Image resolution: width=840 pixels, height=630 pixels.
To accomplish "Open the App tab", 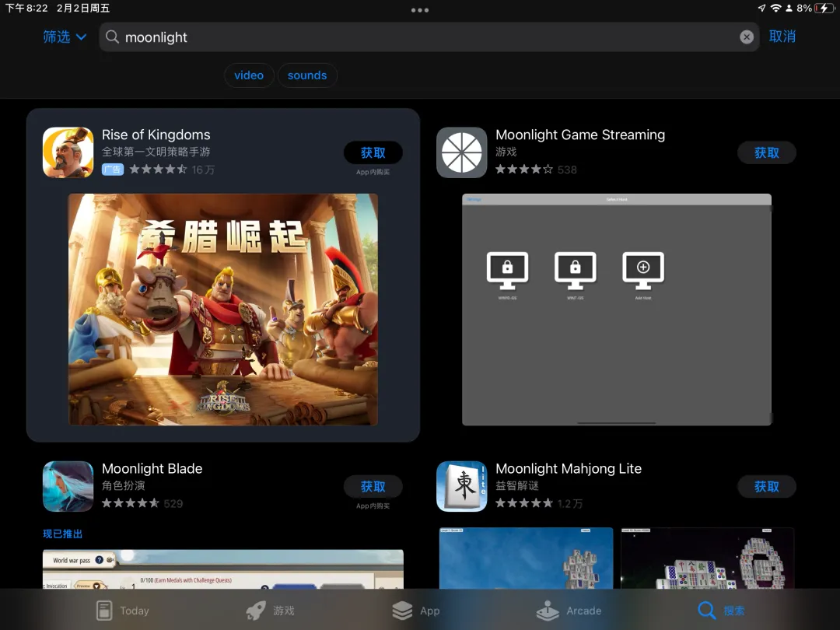I will tap(416, 611).
